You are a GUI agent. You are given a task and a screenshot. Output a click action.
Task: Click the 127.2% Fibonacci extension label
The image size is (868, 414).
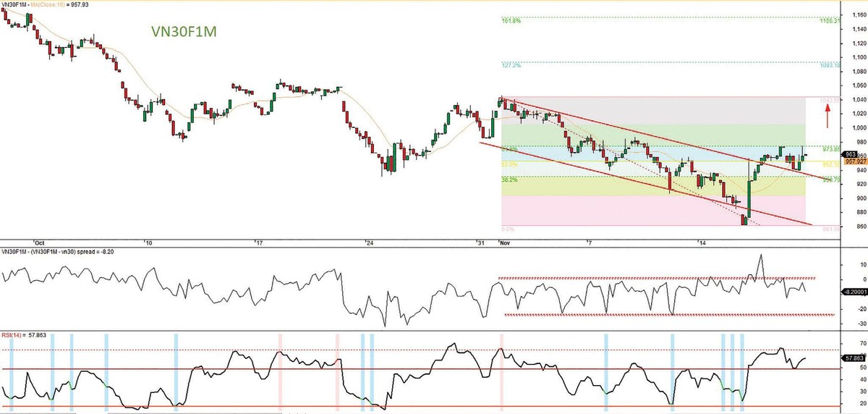point(511,65)
